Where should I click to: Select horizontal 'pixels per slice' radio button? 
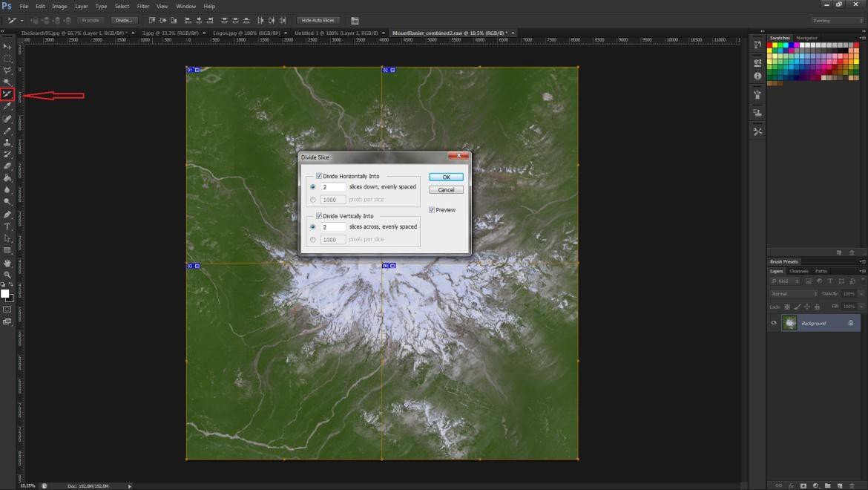(x=313, y=200)
